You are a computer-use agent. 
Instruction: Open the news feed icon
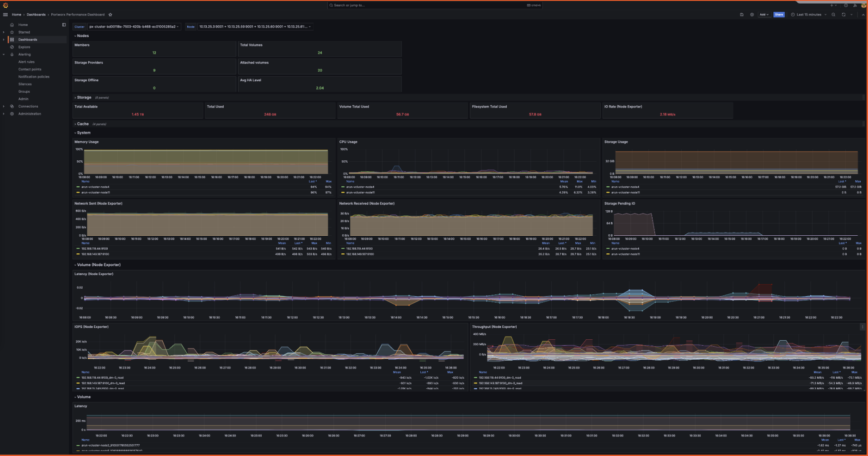point(855,5)
